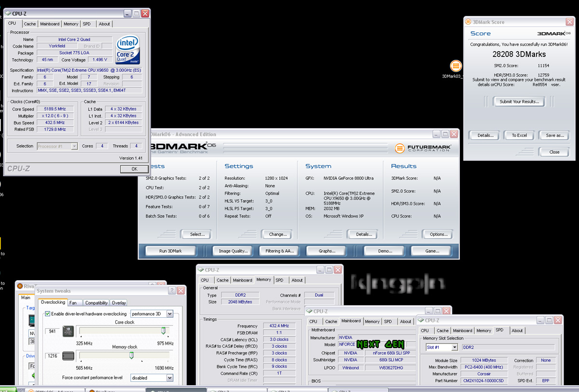Viewport: 579px width, 392px height.
Task: Open the performance 3D dropdown
Action: point(169,314)
